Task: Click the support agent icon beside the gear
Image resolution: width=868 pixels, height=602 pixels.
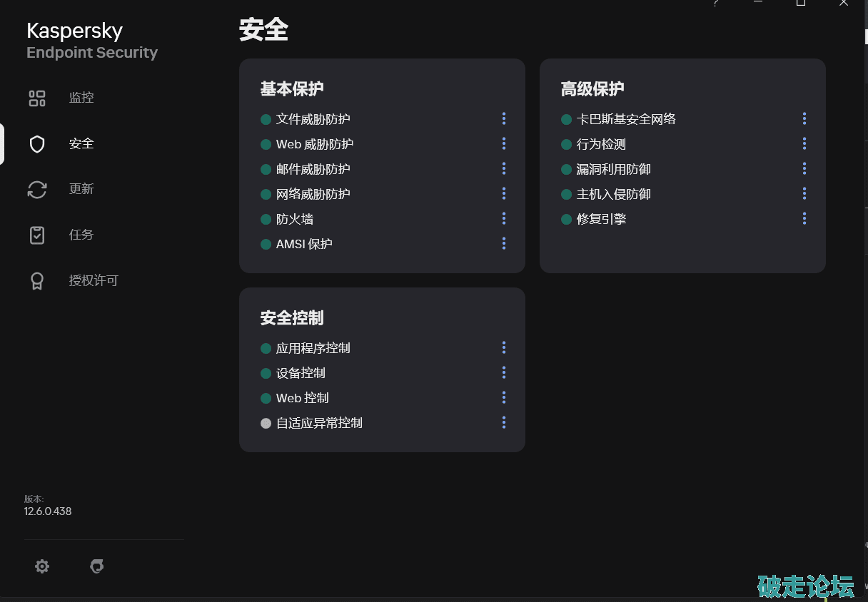Action: coord(97,566)
